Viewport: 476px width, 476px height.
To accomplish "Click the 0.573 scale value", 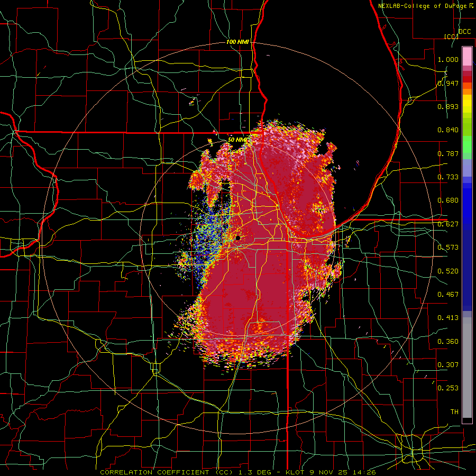I will click(x=448, y=248).
